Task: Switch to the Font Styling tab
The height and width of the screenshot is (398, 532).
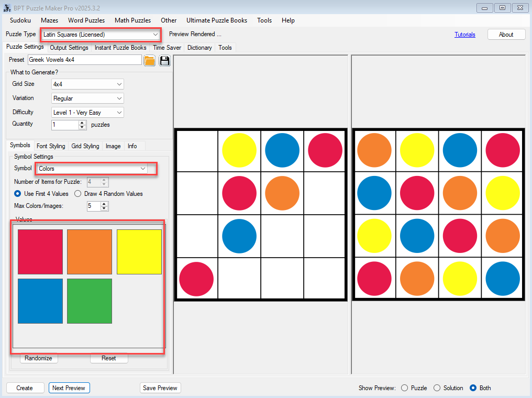Action: 51,146
